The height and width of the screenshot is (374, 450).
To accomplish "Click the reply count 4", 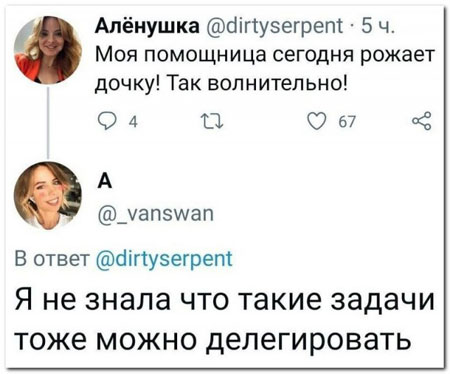I will pyautogui.click(x=133, y=122).
